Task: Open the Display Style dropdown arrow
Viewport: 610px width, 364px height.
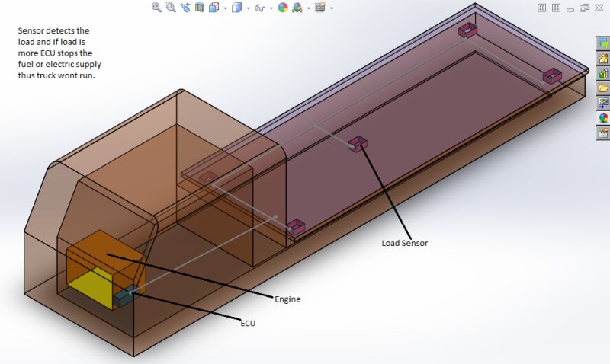Action: click(x=249, y=8)
